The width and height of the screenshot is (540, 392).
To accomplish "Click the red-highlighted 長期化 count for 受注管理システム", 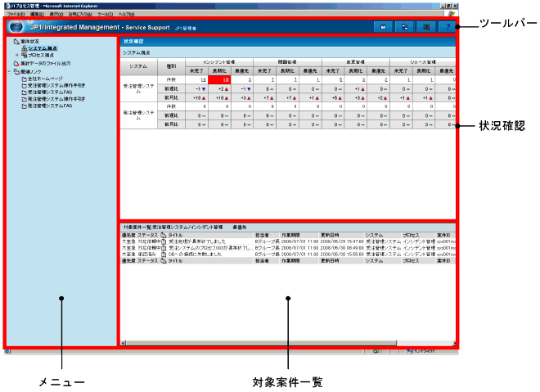I will coord(219,80).
